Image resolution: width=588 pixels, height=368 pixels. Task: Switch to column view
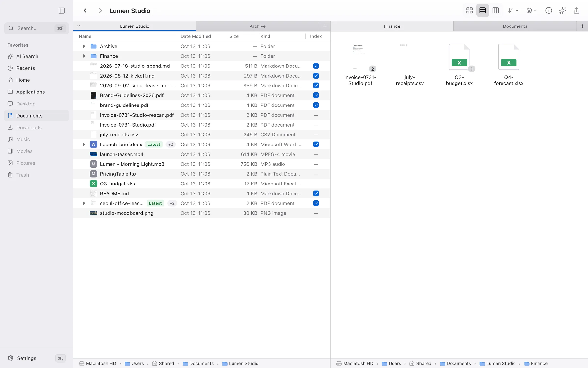pos(495,11)
